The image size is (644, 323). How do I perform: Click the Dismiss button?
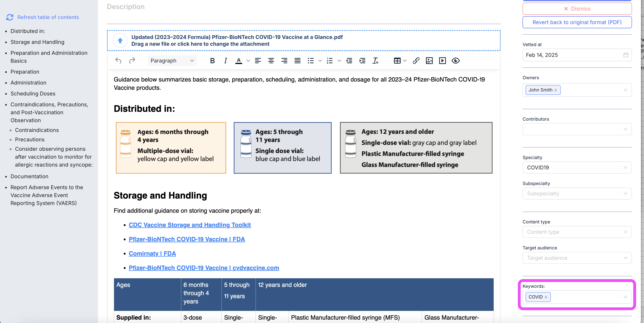(577, 9)
